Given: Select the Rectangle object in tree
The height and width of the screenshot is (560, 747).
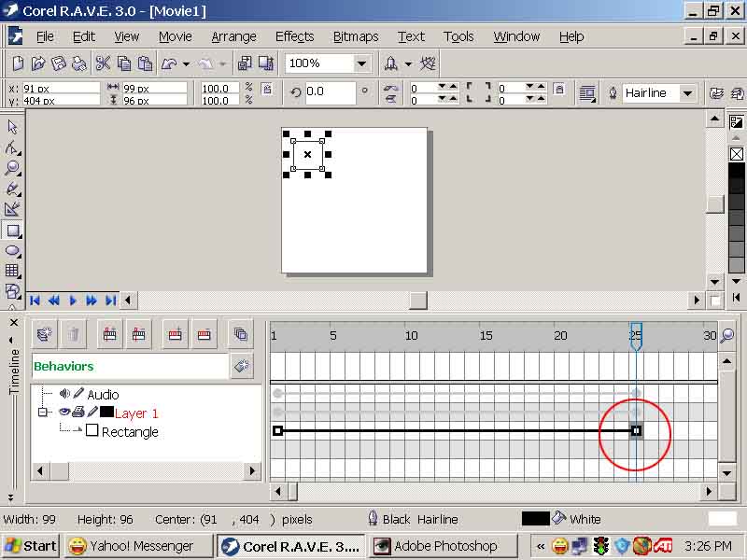Looking at the screenshot, I should coord(130,432).
